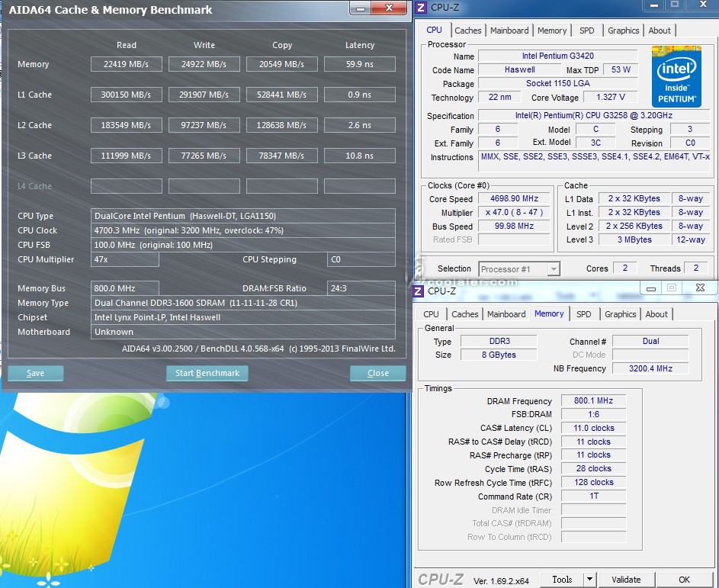Click Memory Size 8 GBytes value
This screenshot has height=588, width=719.
click(499, 355)
